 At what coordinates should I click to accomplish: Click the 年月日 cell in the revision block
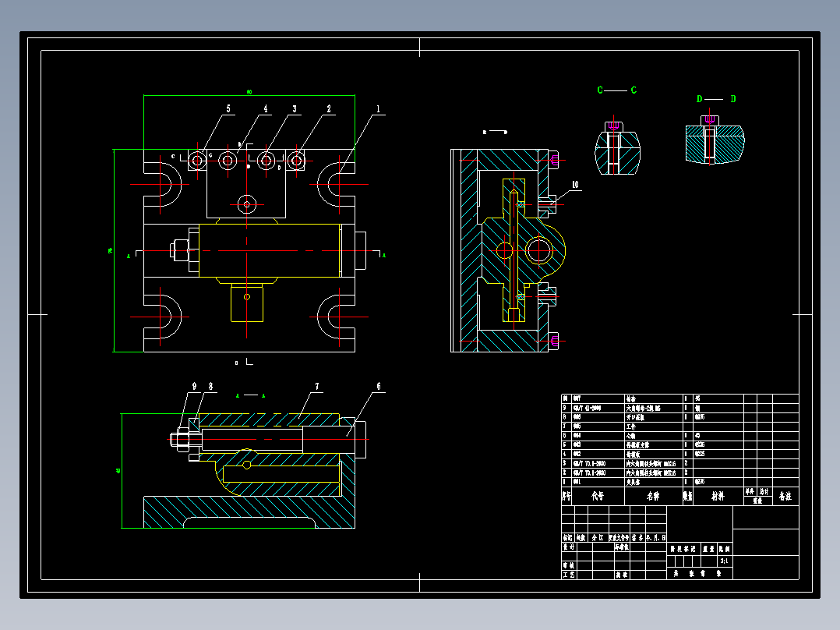click(x=656, y=537)
